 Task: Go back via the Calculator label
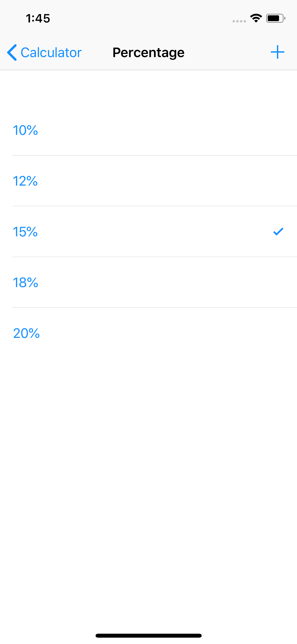pyautogui.click(x=51, y=52)
